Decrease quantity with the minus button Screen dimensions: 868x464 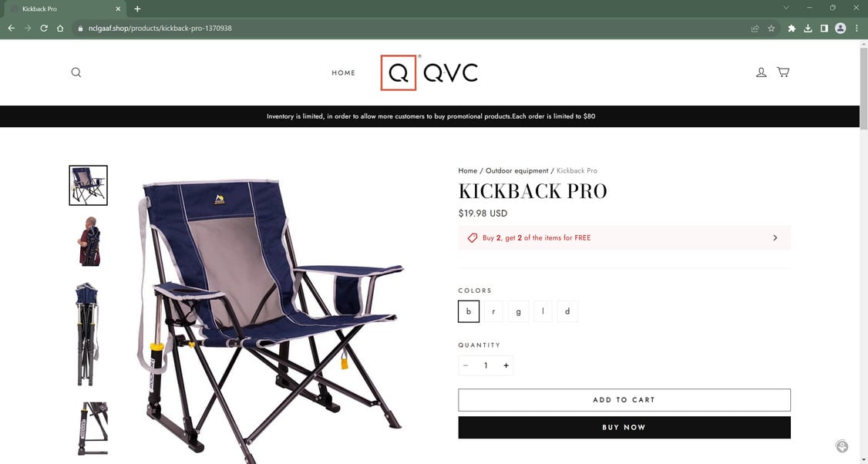[466, 365]
